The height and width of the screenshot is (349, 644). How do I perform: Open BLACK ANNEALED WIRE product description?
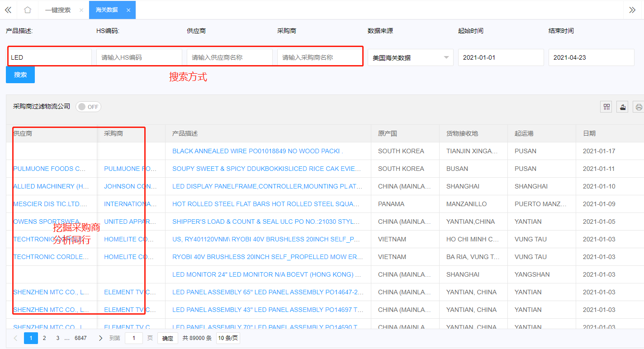(x=258, y=151)
